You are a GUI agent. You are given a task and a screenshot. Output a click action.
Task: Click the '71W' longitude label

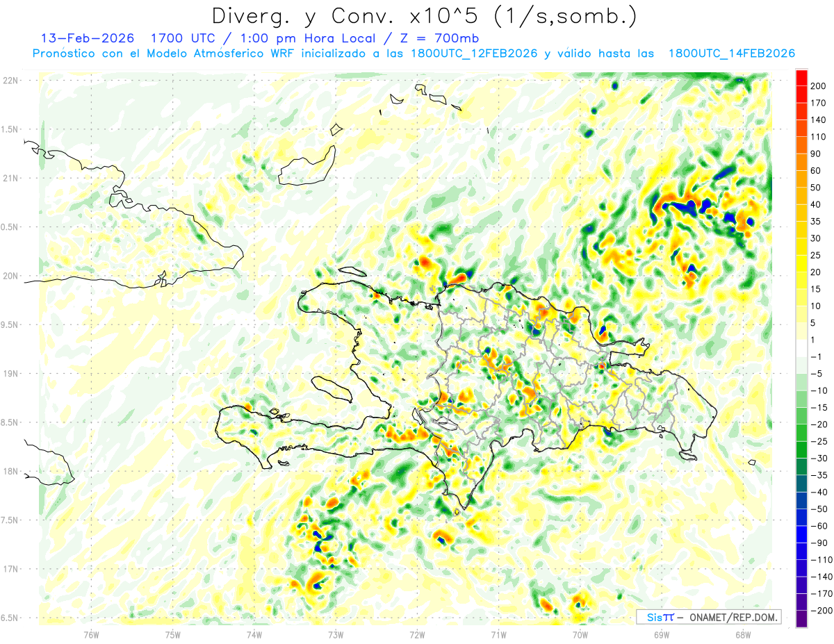coord(498,635)
